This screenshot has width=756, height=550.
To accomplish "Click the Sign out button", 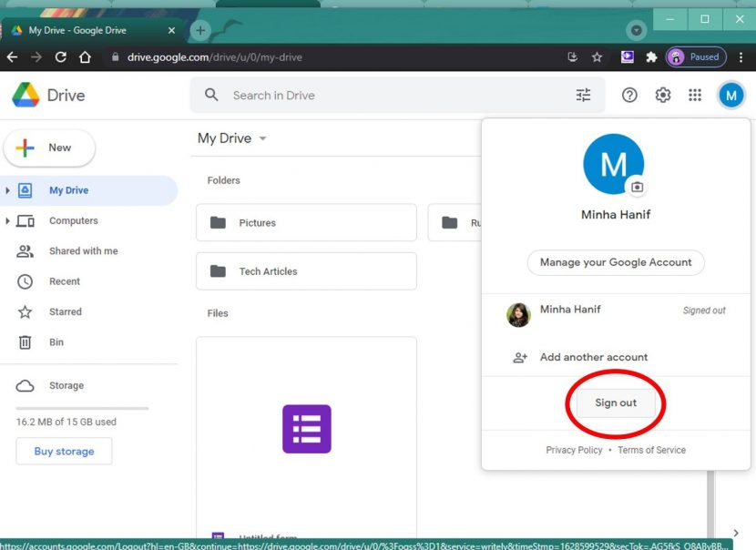I will (616, 402).
